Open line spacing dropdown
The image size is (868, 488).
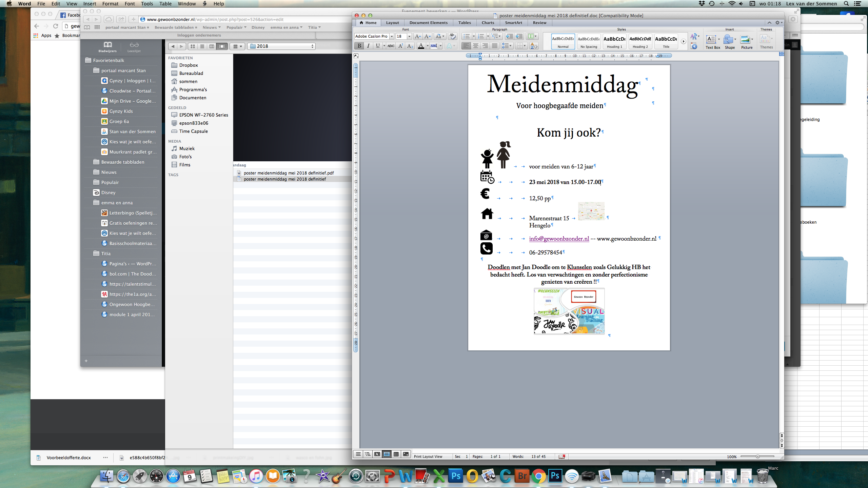click(x=507, y=46)
